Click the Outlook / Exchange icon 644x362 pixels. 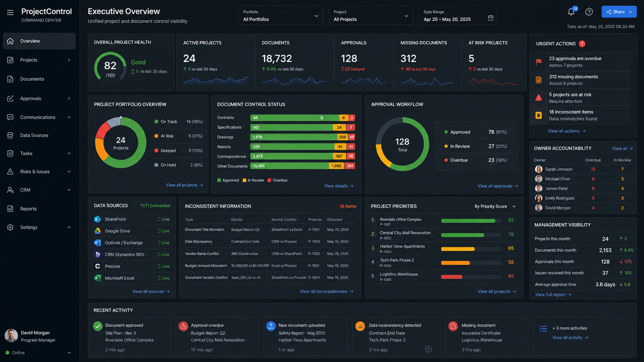[97, 243]
